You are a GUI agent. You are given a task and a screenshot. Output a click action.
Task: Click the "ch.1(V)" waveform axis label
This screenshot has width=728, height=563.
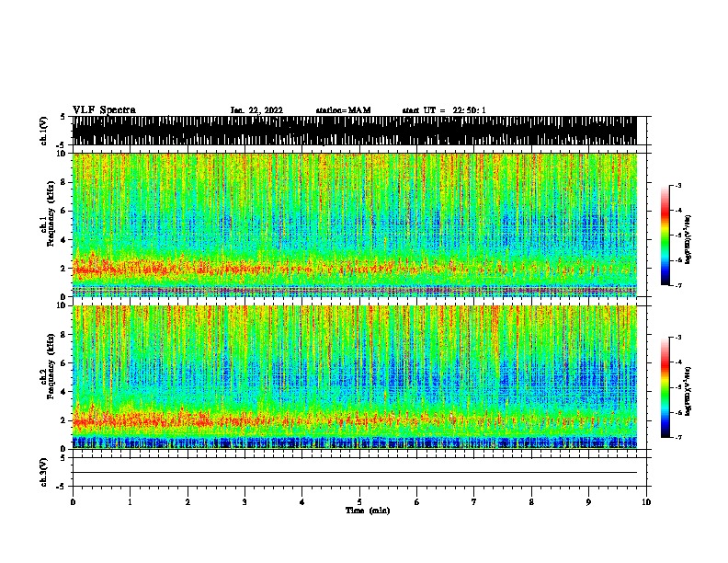(43, 131)
